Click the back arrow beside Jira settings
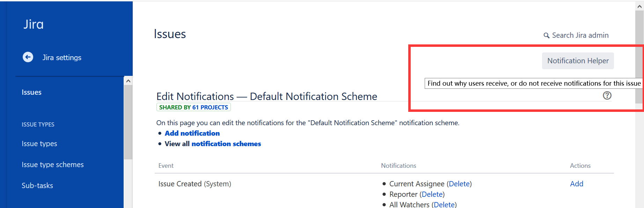Screen dimensions: 644x208 [x=28, y=57]
